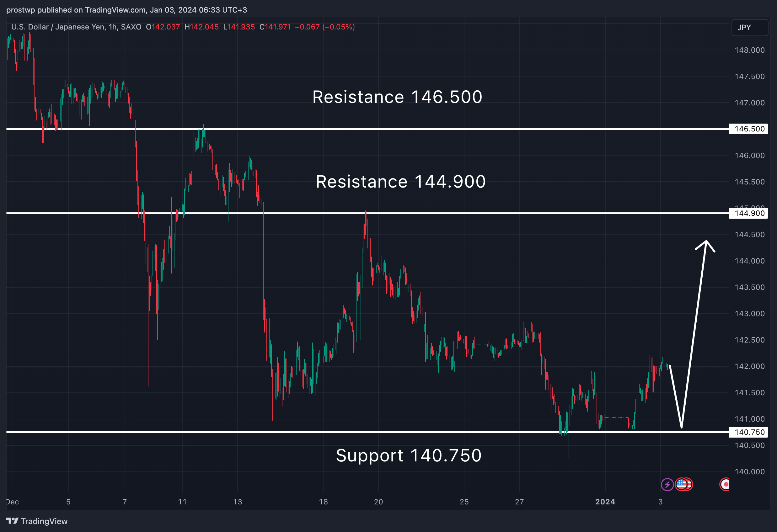Image resolution: width=777 pixels, height=532 pixels.
Task: Click the "25" date on time axis
Action: click(464, 502)
